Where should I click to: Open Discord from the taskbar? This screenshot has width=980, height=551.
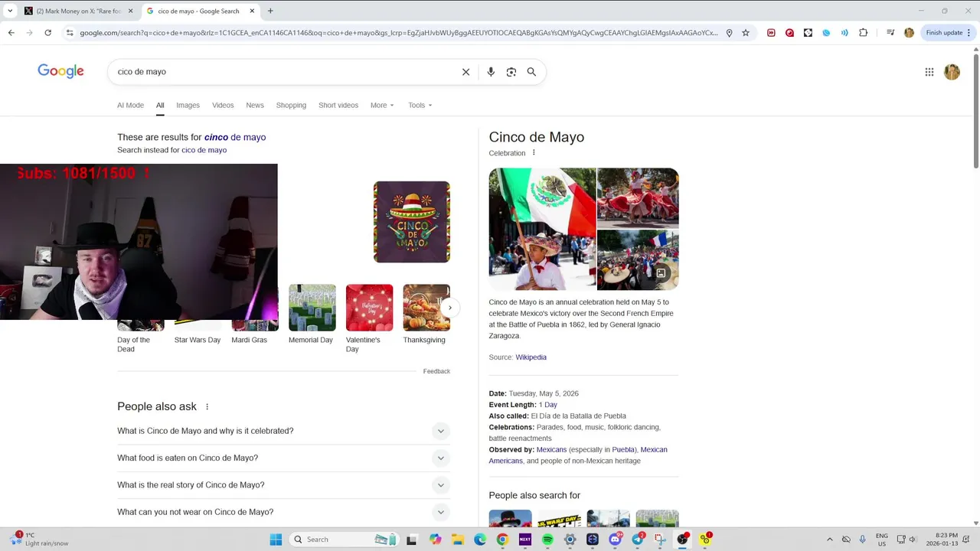pyautogui.click(x=616, y=540)
